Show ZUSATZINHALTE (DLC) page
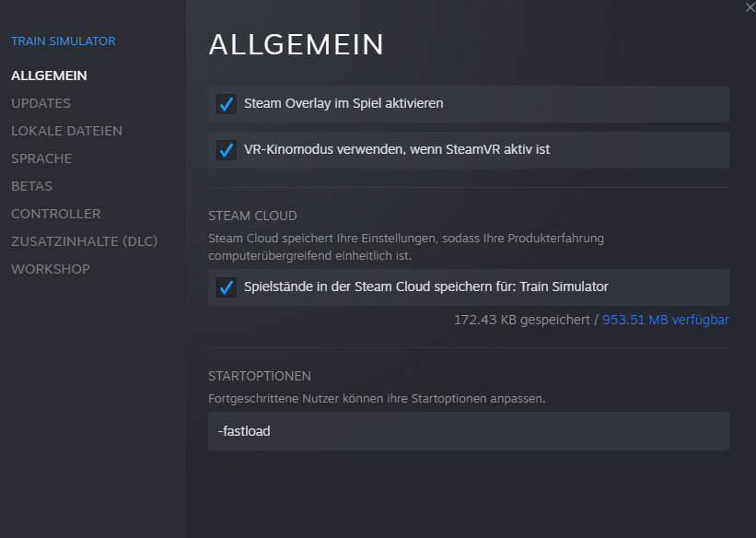 [x=85, y=241]
